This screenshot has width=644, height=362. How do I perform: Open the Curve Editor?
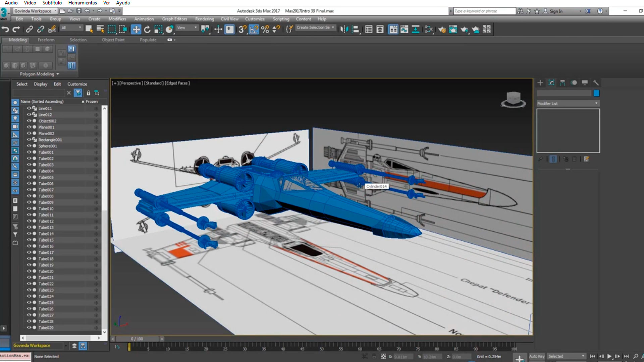(x=405, y=29)
